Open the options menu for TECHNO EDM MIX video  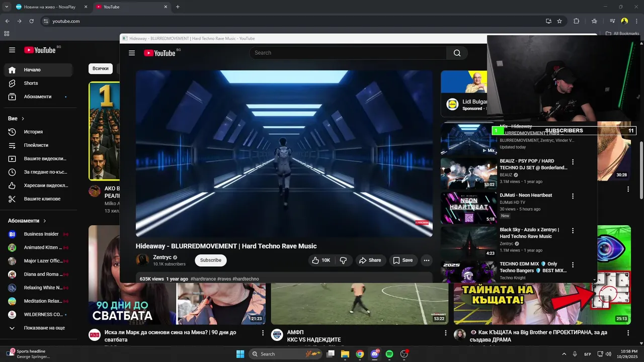coord(573,264)
